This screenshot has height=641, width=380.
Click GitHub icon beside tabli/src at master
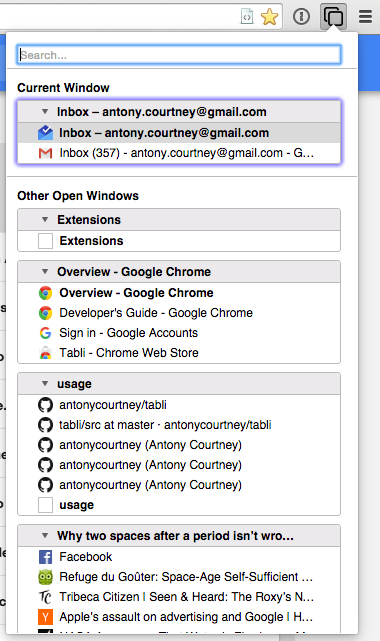(x=45, y=425)
